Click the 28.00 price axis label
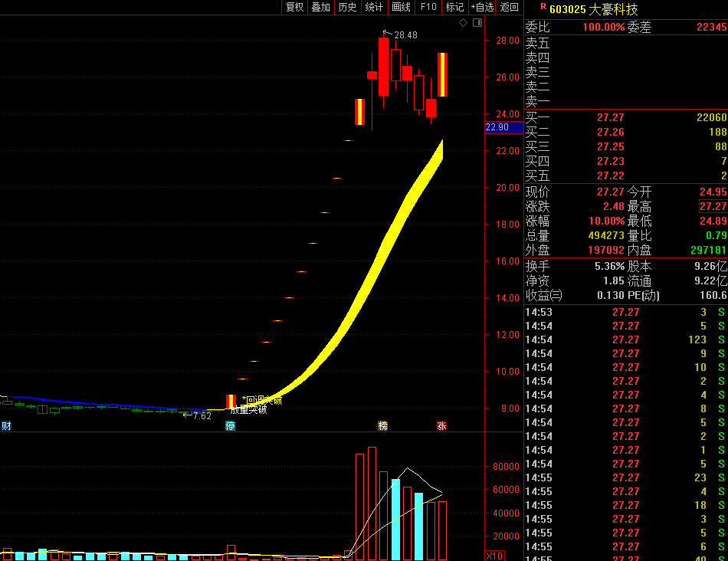Viewport: 728px width, 561px height. point(507,41)
